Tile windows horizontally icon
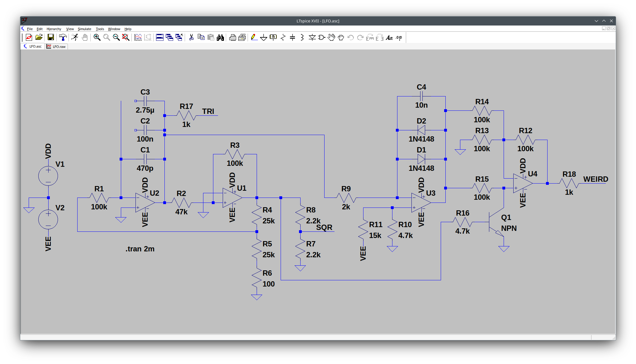This screenshot has width=636, height=364. (160, 38)
